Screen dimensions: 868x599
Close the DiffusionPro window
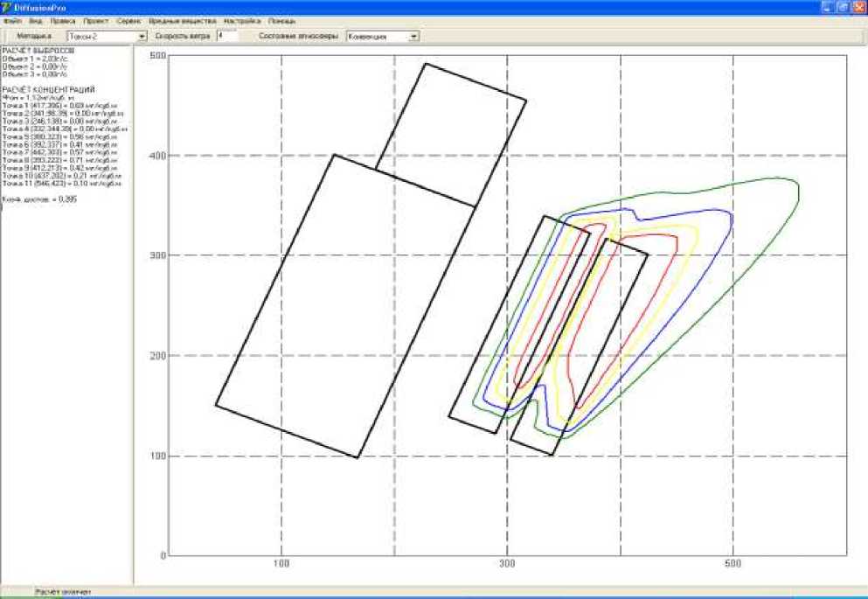click(x=858, y=6)
